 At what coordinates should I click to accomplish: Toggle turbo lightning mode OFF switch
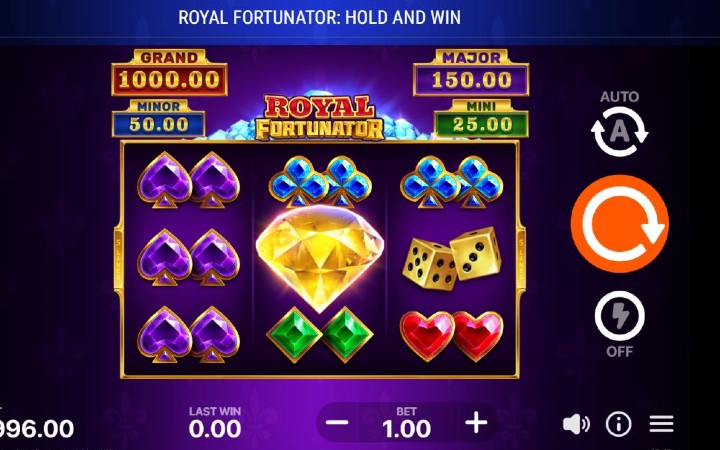click(619, 316)
